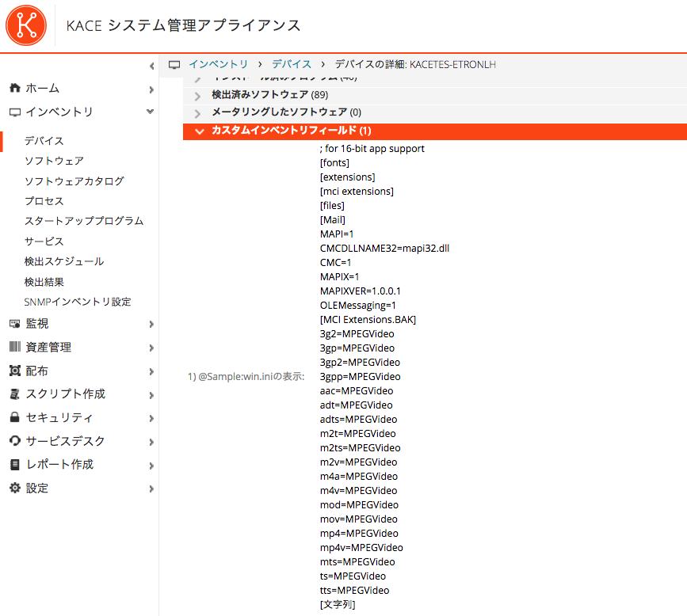Open ソフトウェアカタログ in the sidebar
The width and height of the screenshot is (687, 616).
74,181
